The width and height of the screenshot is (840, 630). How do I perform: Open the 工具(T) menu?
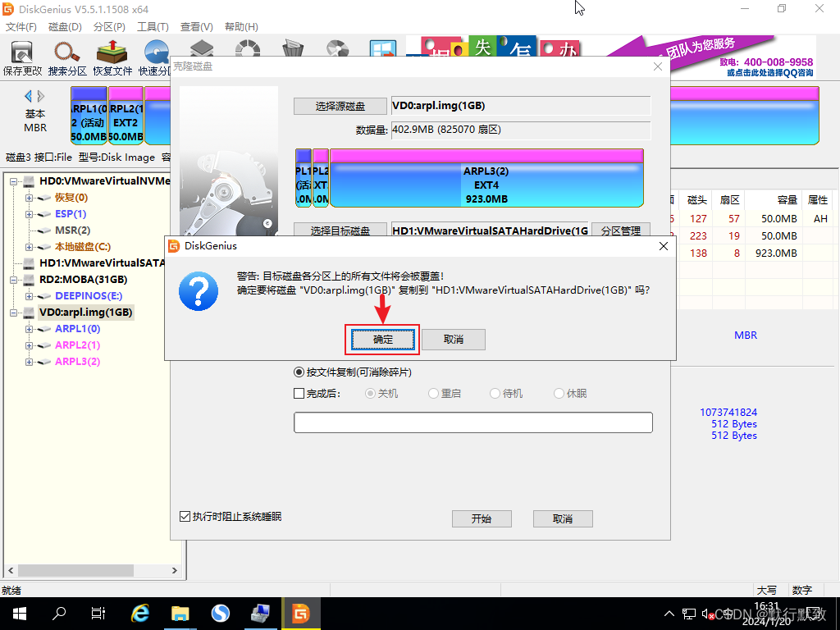tap(153, 27)
